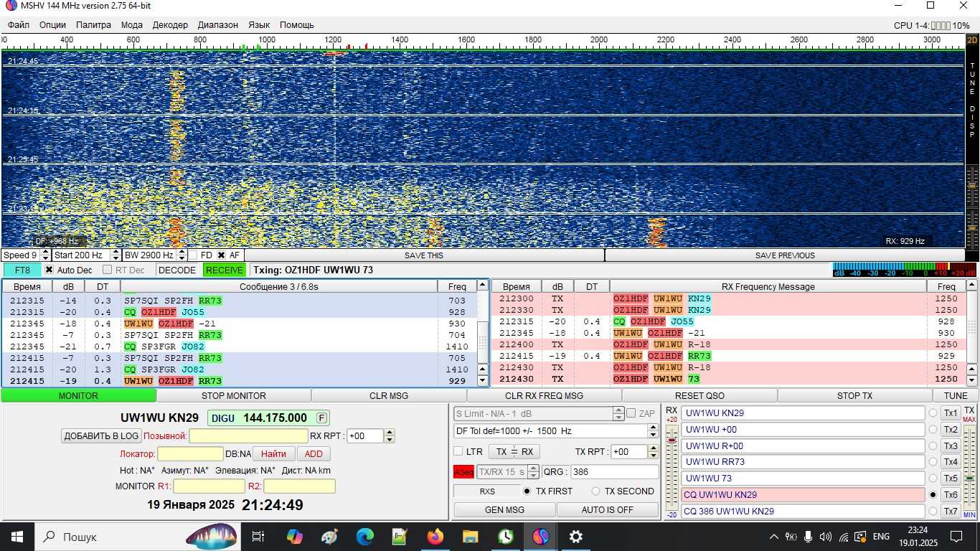
Task: Adjust the DF Tol def=1000 spinner arrows
Action: (653, 431)
